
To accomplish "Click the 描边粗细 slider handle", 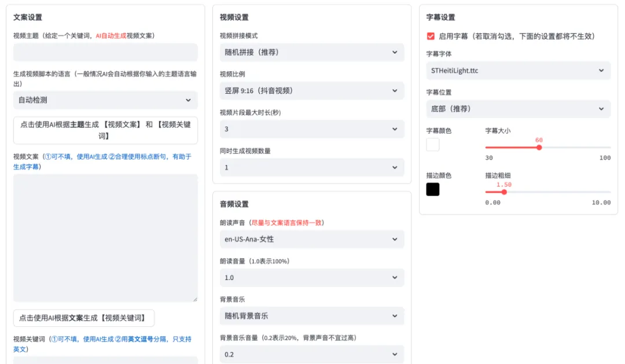I will tap(504, 192).
